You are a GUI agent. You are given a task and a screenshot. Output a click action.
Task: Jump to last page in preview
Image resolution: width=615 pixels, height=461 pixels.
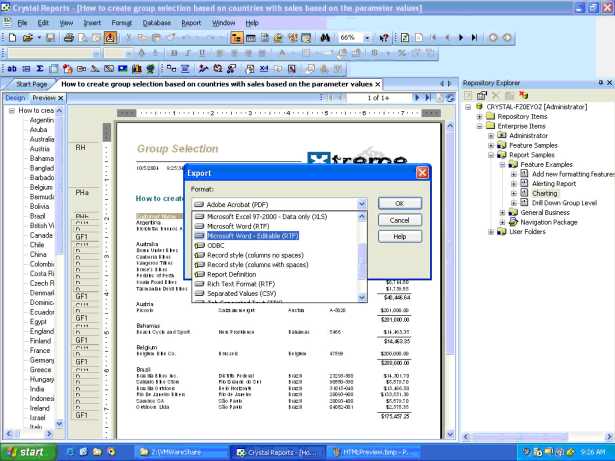[428, 98]
